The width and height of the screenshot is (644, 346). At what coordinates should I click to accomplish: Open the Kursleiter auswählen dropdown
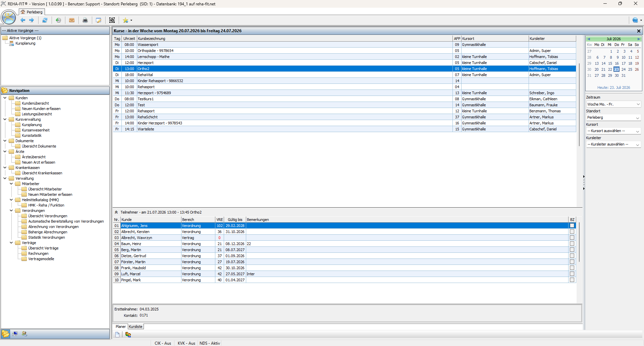click(x=613, y=145)
